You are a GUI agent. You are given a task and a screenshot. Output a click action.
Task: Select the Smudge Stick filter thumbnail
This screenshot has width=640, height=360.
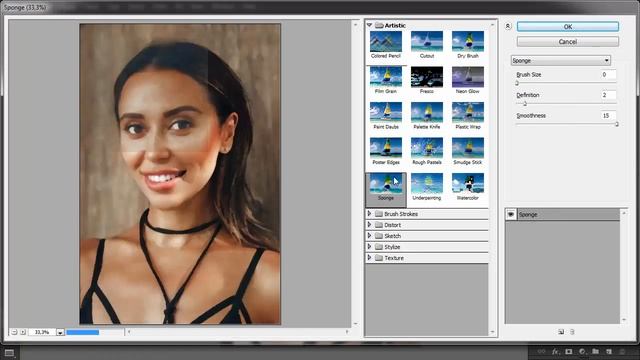click(x=468, y=148)
